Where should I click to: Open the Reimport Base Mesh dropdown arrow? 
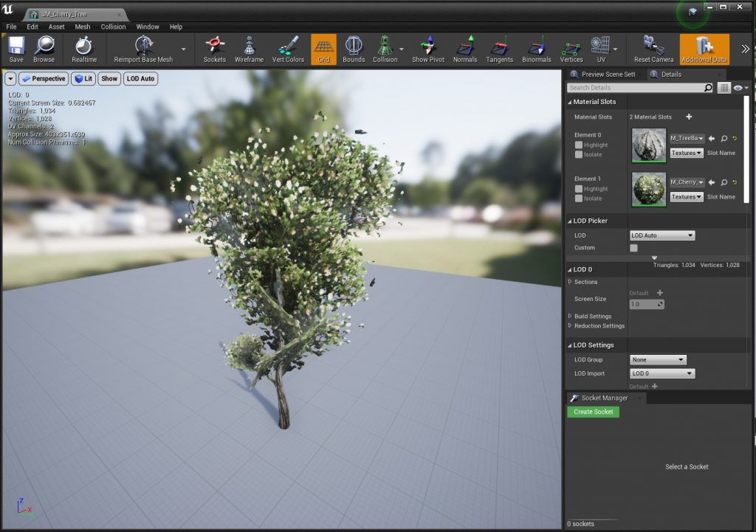click(x=183, y=49)
